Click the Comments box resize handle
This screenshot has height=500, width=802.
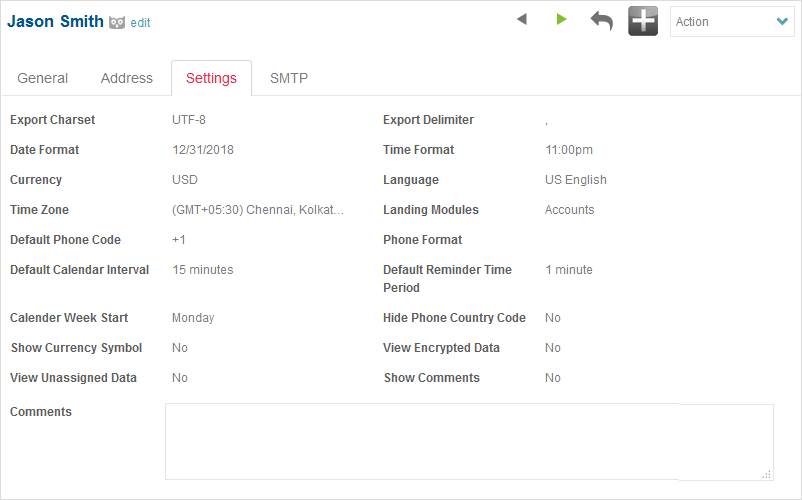(767, 474)
